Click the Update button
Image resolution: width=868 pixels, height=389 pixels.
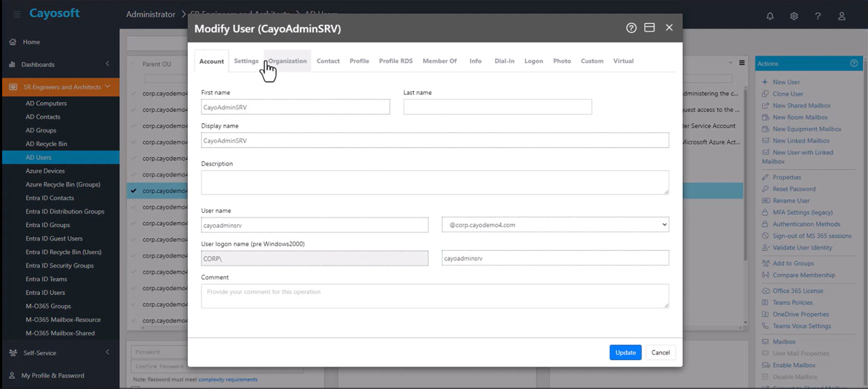click(x=625, y=352)
